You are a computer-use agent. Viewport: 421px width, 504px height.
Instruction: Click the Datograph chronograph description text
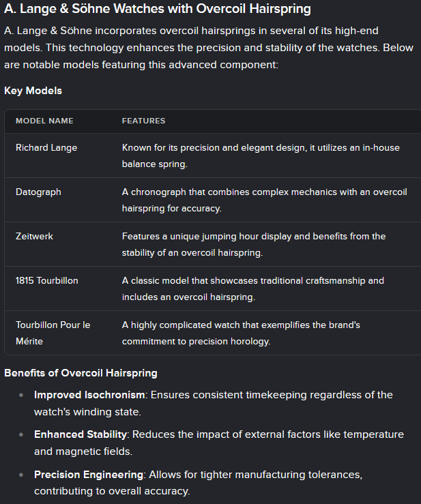click(x=264, y=201)
